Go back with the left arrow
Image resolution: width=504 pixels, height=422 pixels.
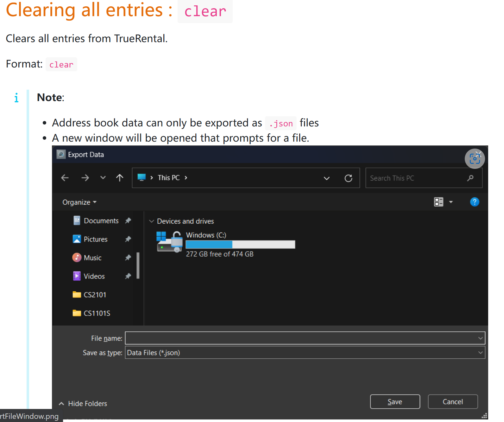(x=65, y=178)
